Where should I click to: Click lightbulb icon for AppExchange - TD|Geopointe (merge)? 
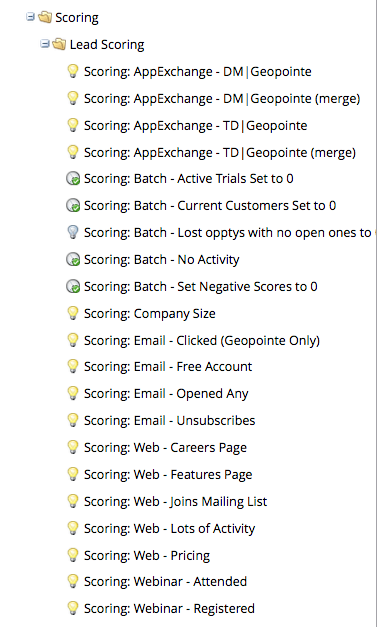click(x=73, y=152)
